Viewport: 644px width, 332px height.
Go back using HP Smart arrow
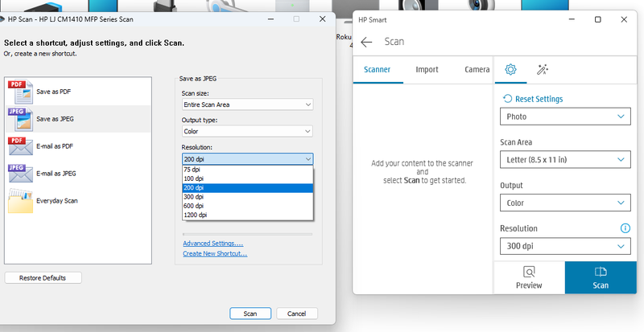pyautogui.click(x=366, y=42)
